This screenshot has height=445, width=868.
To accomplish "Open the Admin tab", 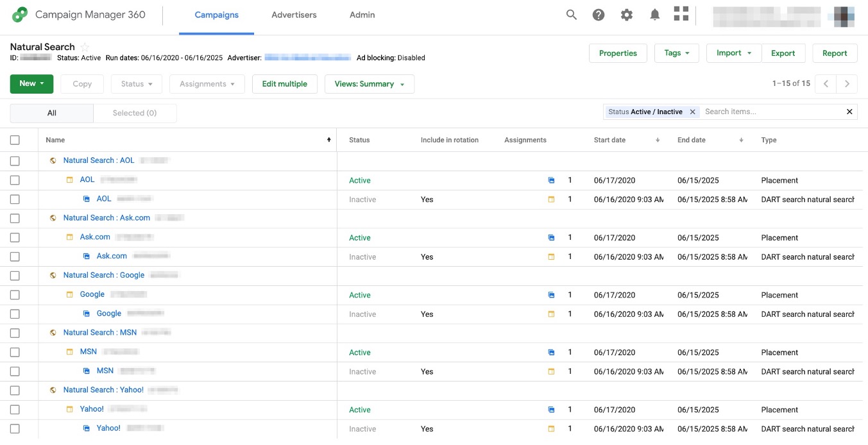I will (362, 15).
